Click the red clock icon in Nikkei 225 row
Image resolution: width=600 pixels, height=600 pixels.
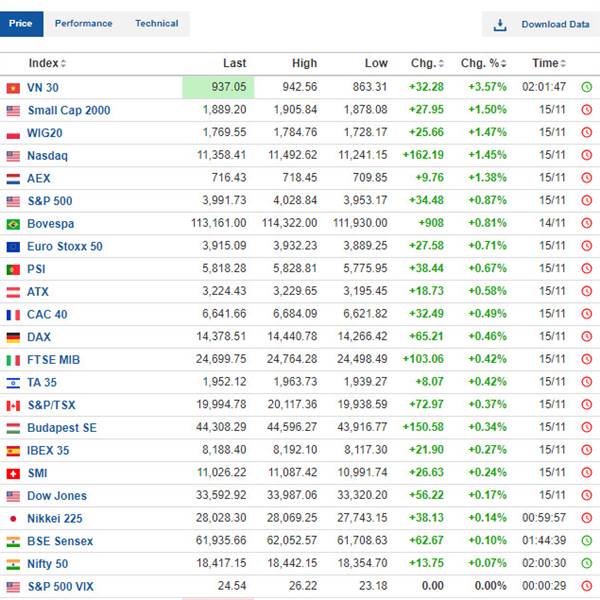pos(586,518)
